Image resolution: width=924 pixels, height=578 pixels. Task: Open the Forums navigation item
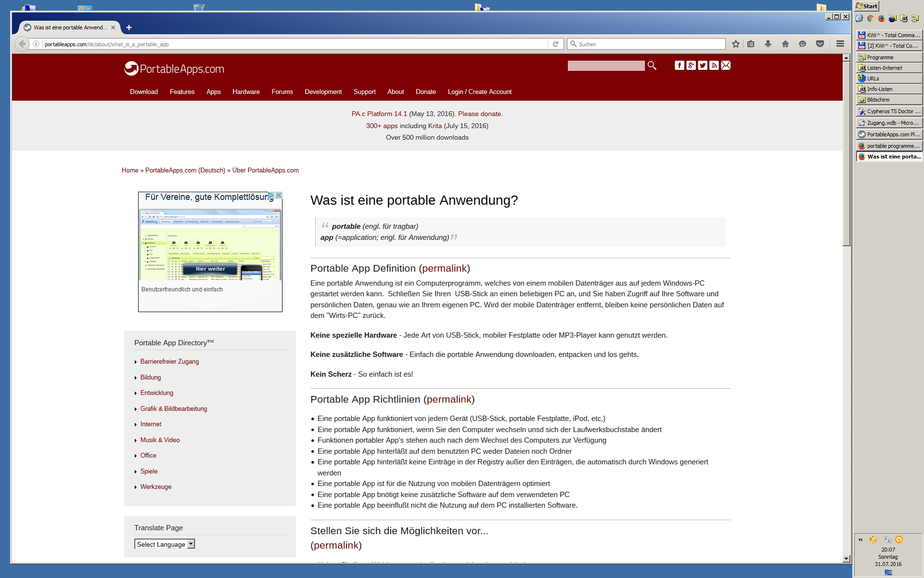(x=282, y=92)
